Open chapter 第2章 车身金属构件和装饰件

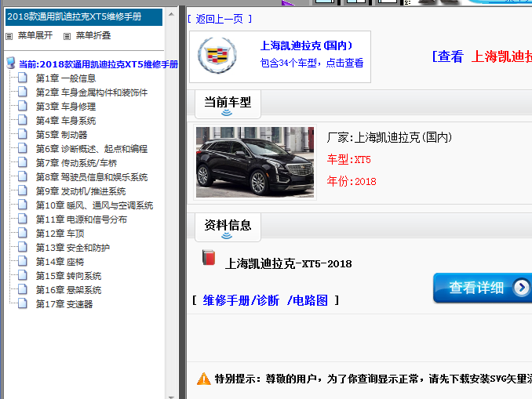click(92, 92)
